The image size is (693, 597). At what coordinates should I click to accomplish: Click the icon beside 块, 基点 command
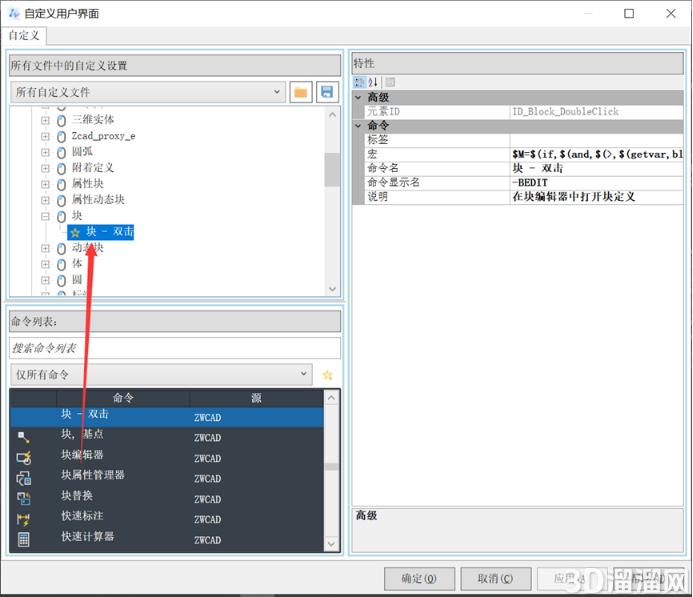click(23, 437)
